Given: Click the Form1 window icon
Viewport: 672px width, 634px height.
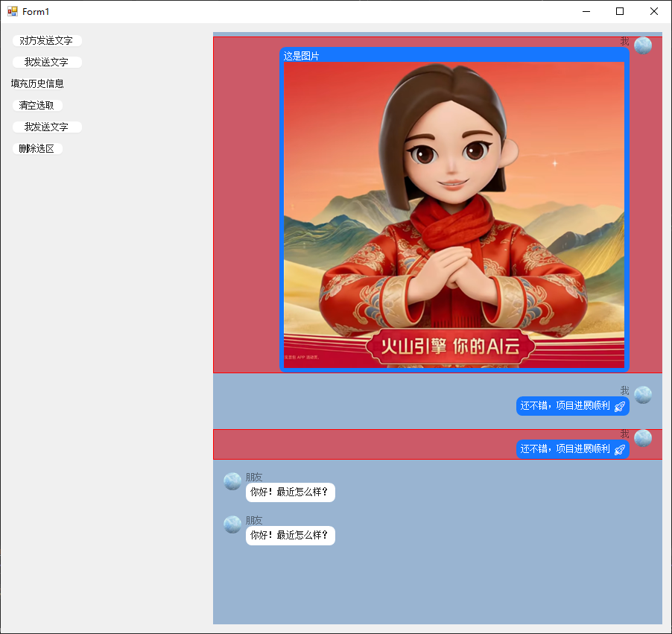Looking at the screenshot, I should [13, 11].
